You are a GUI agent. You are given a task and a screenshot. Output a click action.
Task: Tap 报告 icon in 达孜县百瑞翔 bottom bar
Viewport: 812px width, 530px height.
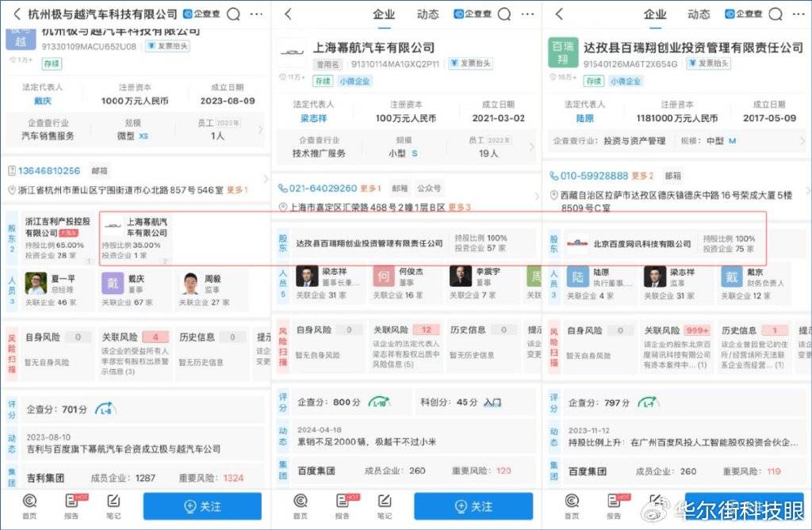[x=614, y=505]
